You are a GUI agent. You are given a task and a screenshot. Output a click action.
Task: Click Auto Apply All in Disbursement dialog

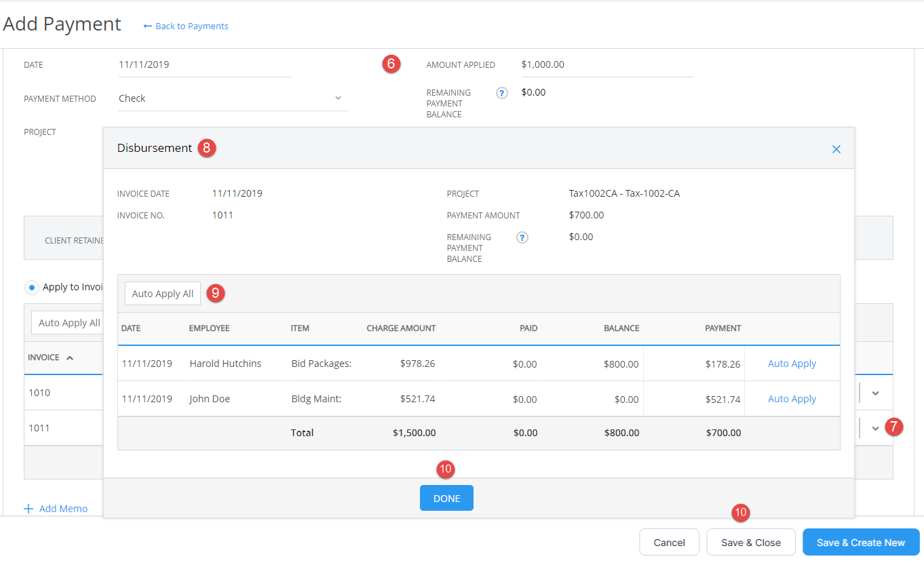click(x=163, y=294)
